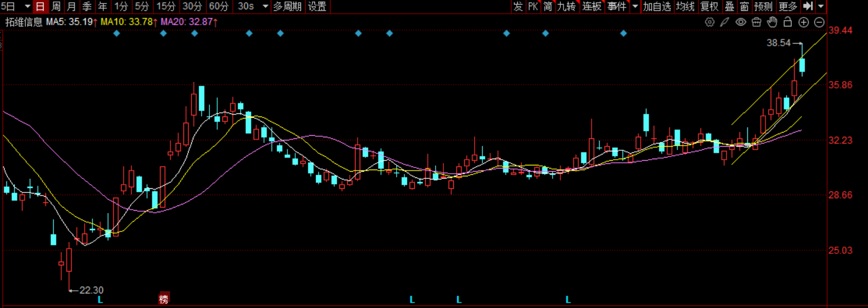Viewport: 868px width, 308px height.
Task: Toggle the eye visibility icon
Action: point(741,22)
